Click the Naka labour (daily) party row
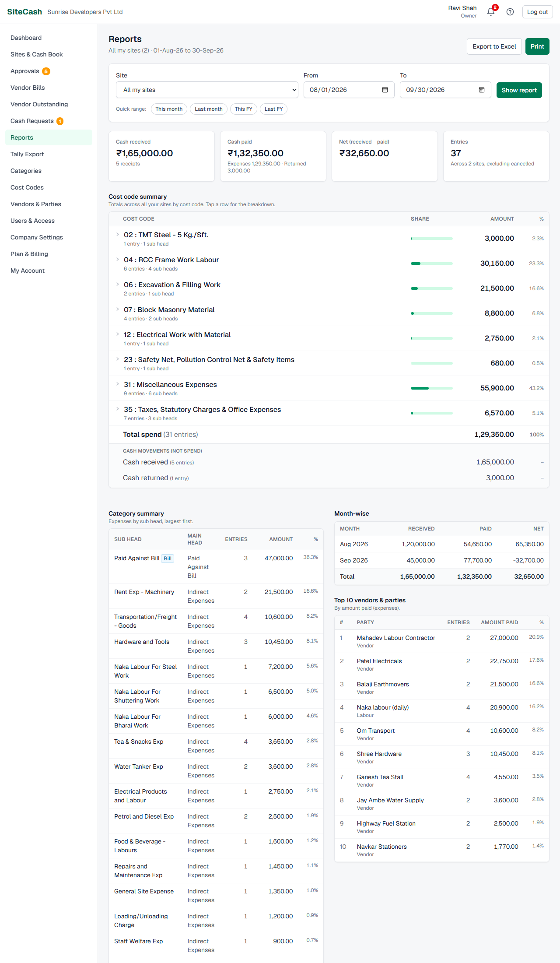 [442, 711]
